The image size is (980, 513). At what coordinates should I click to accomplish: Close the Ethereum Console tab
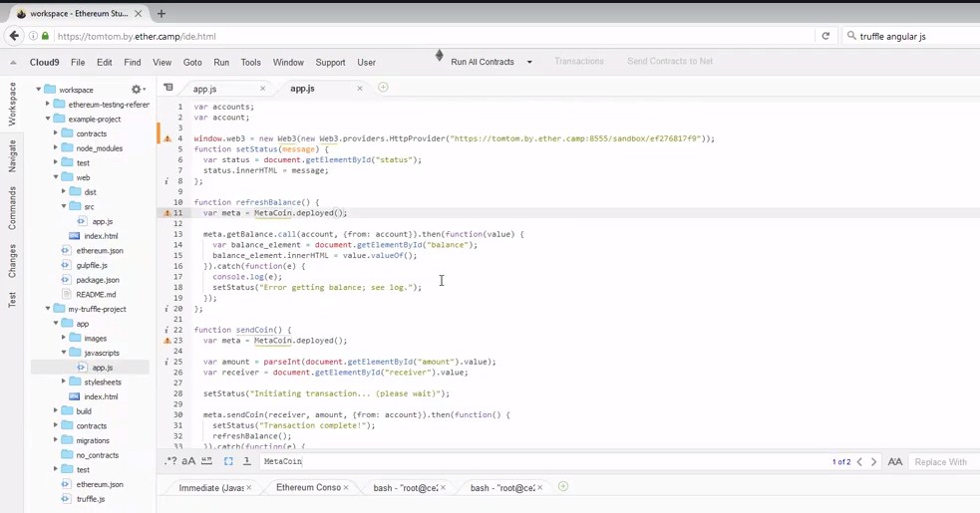[346, 487]
